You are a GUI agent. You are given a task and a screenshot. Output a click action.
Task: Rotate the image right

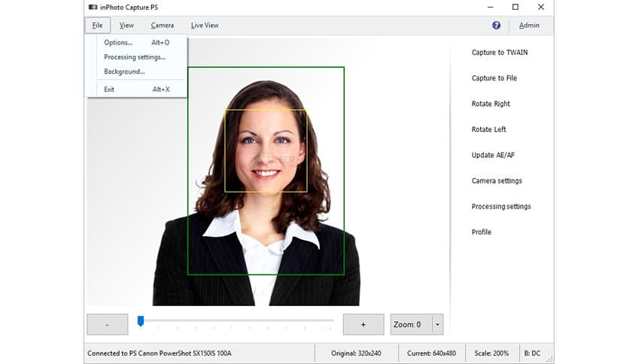[491, 104]
